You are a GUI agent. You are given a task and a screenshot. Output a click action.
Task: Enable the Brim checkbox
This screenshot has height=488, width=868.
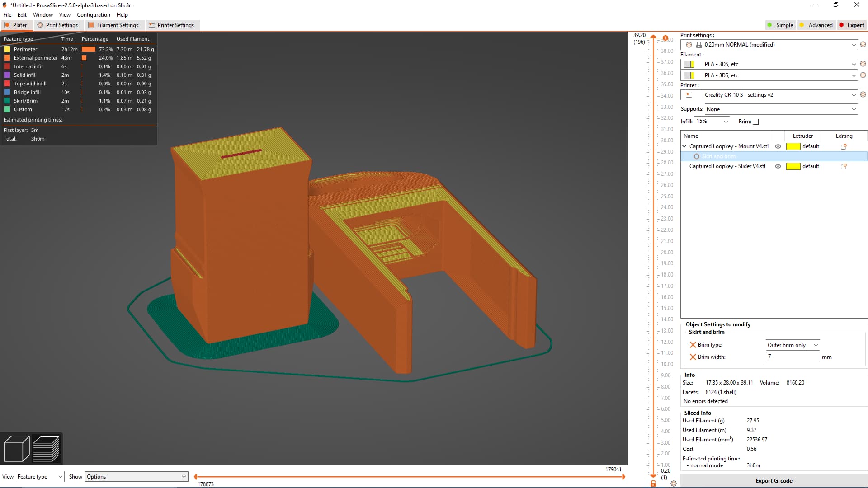(x=756, y=122)
